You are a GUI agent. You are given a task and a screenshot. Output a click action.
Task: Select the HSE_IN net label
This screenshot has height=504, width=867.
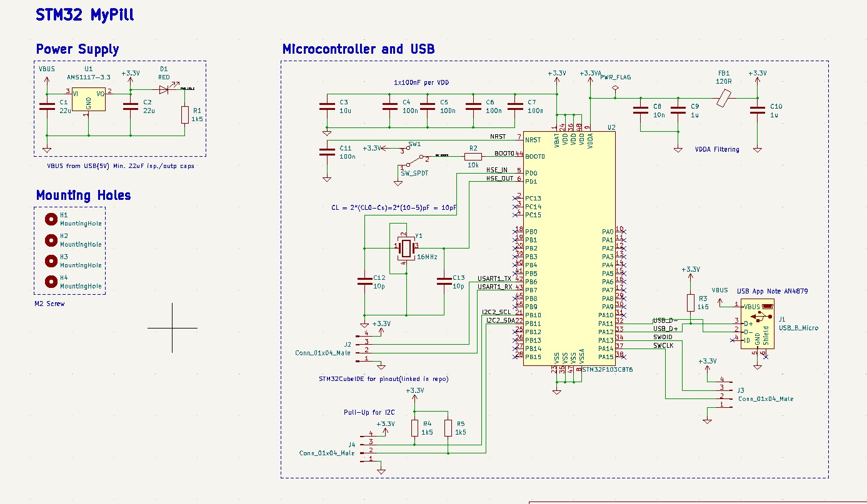point(497,170)
